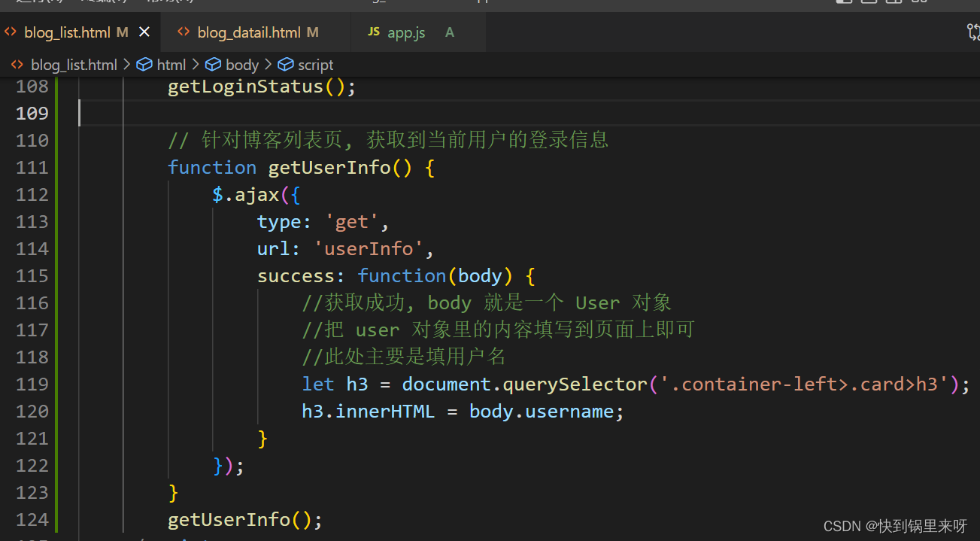Expand the blog_list.html breadcrumb dropdown
The image size is (980, 541).
click(74, 65)
